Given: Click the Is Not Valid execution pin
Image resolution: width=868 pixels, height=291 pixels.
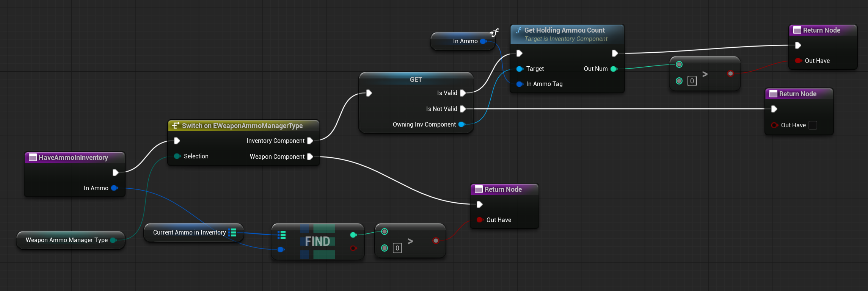Looking at the screenshot, I should (x=463, y=109).
